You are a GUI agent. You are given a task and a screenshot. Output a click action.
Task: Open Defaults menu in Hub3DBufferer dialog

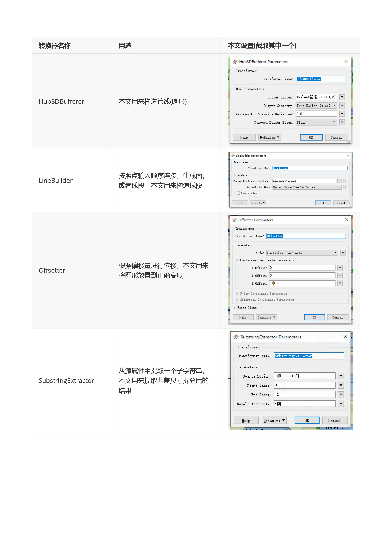pos(269,138)
